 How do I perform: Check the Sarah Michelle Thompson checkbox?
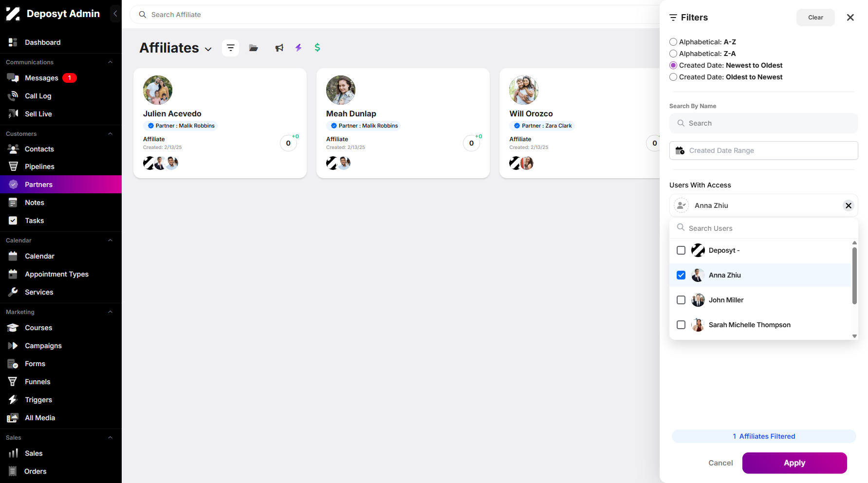(x=681, y=325)
